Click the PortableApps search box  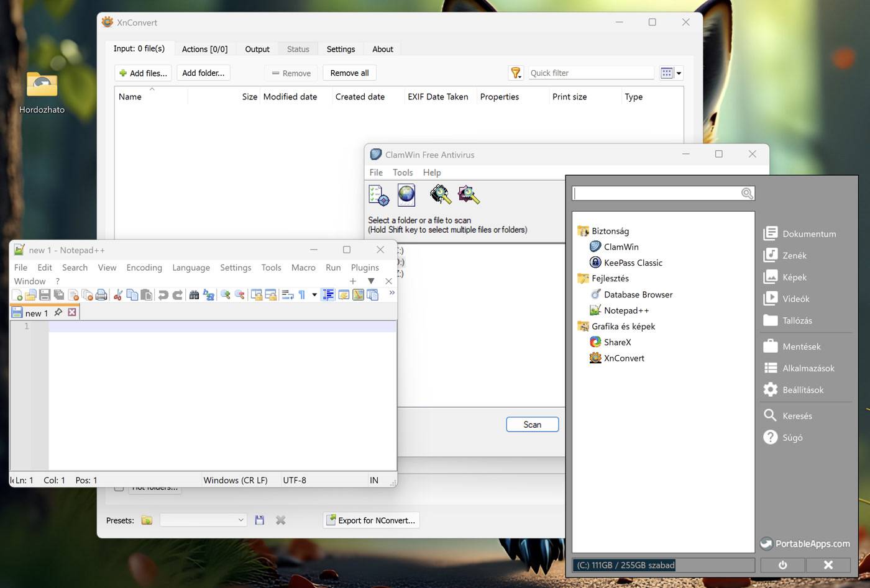[x=663, y=193]
